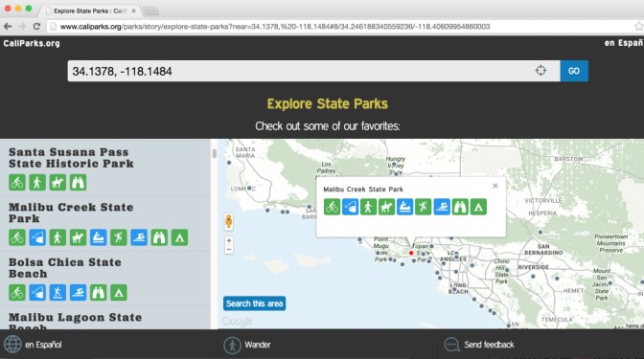Click swimming icon in Malibu Creek sidebar entry

139,237
